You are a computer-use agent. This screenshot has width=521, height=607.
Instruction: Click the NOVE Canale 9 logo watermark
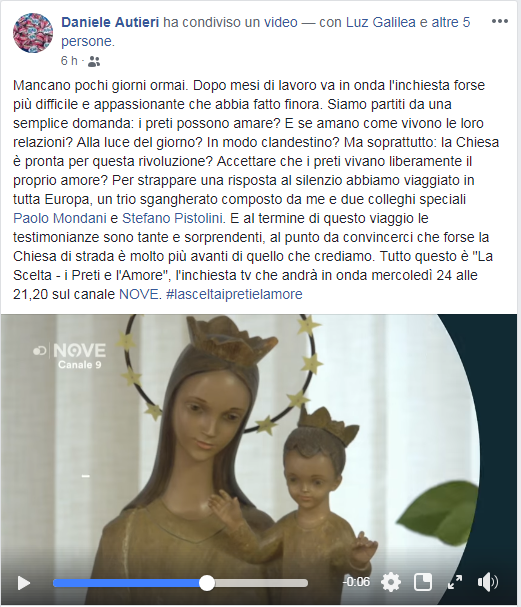pyautogui.click(x=70, y=355)
